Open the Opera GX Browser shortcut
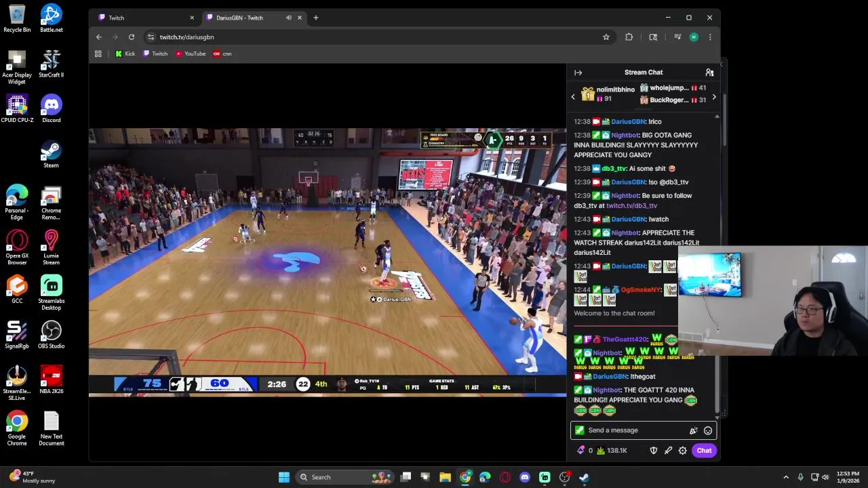Screen dimensions: 868x488 pyautogui.click(x=17, y=247)
